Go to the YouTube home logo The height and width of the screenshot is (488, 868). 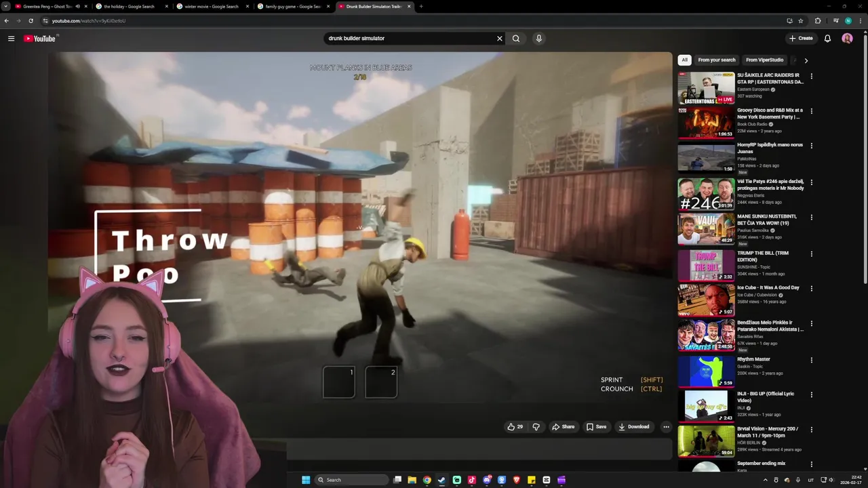point(40,39)
